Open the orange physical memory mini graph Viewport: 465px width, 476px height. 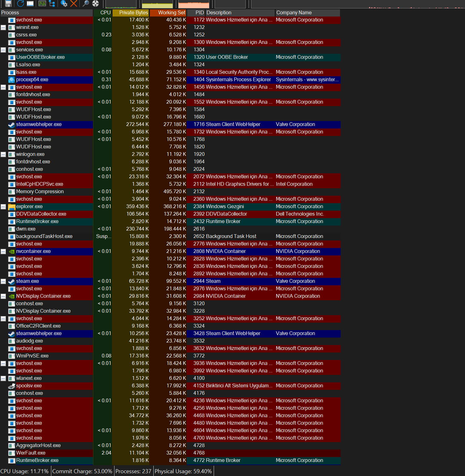point(194,4)
